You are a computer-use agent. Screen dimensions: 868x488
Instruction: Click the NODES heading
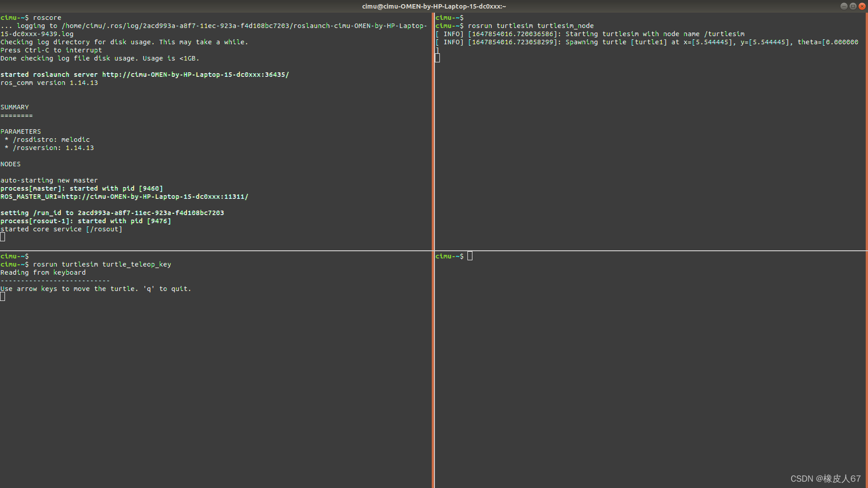click(10, 164)
